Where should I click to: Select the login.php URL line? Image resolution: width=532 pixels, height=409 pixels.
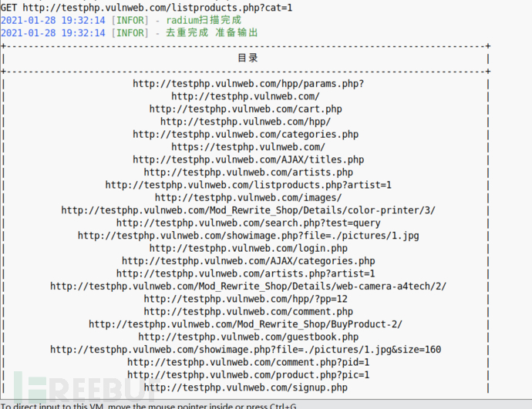[x=248, y=248]
